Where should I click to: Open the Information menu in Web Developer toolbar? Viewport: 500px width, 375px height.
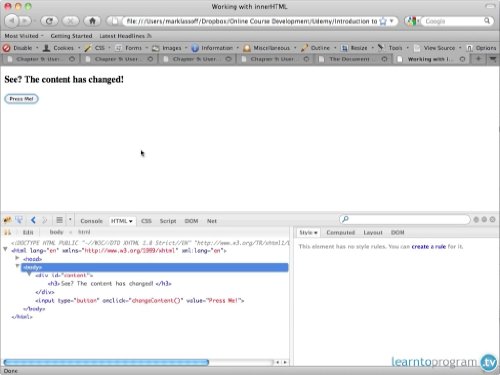point(215,48)
